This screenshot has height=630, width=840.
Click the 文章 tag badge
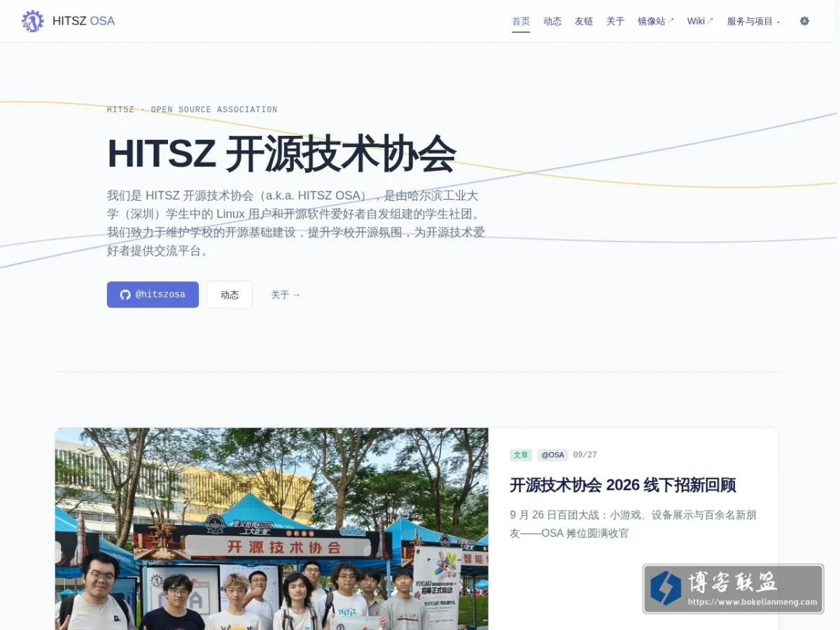click(521, 455)
